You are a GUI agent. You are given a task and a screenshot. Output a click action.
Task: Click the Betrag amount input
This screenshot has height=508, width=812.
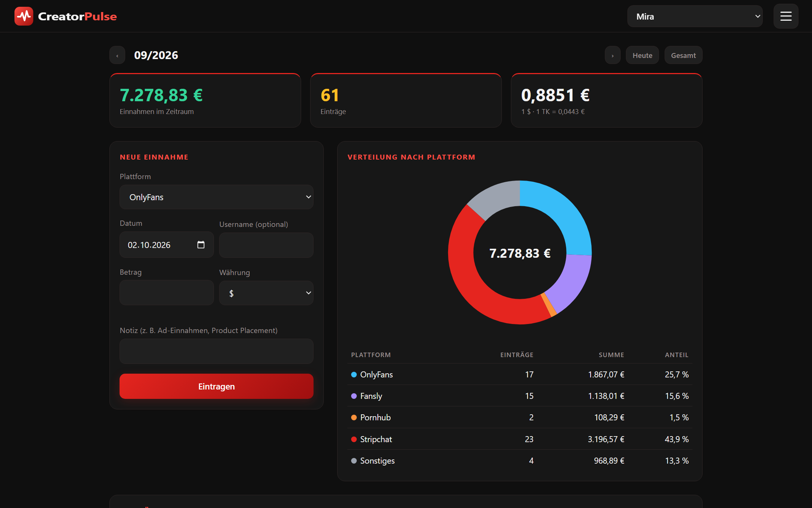tap(167, 292)
